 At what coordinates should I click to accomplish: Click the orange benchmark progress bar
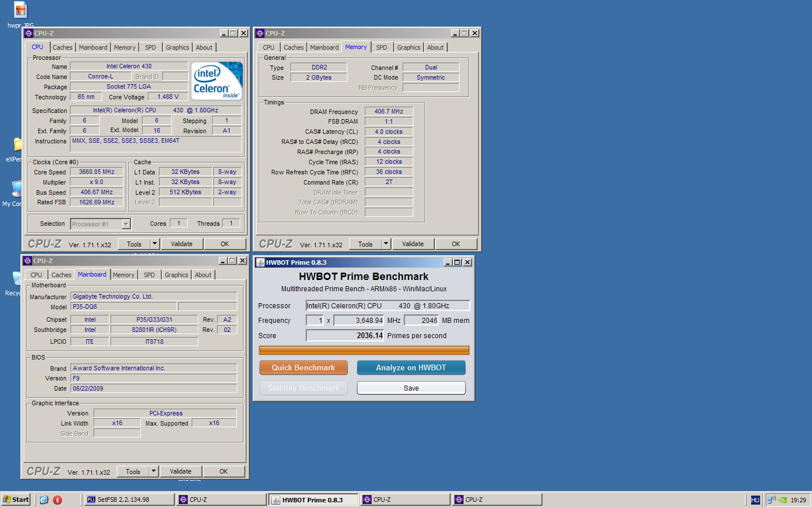[x=364, y=350]
